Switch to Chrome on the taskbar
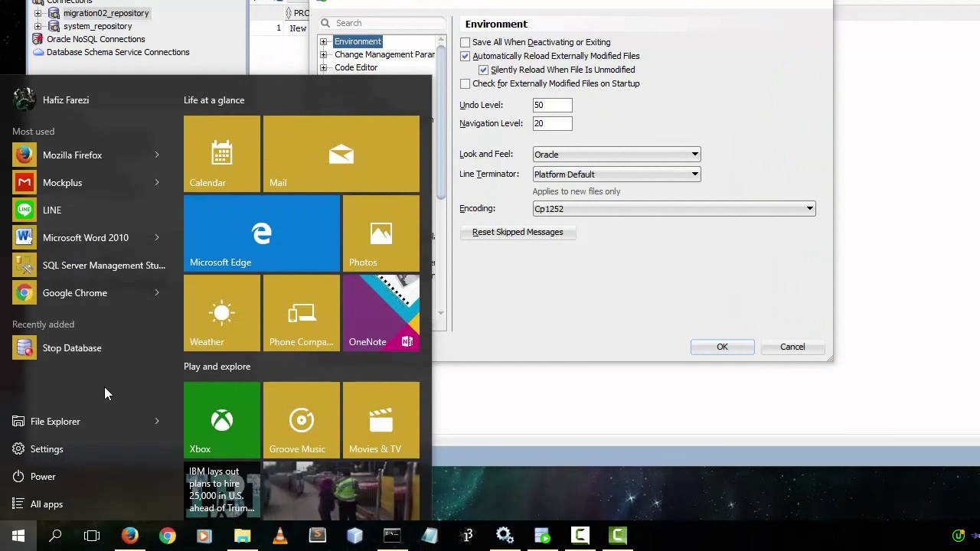 click(x=167, y=536)
